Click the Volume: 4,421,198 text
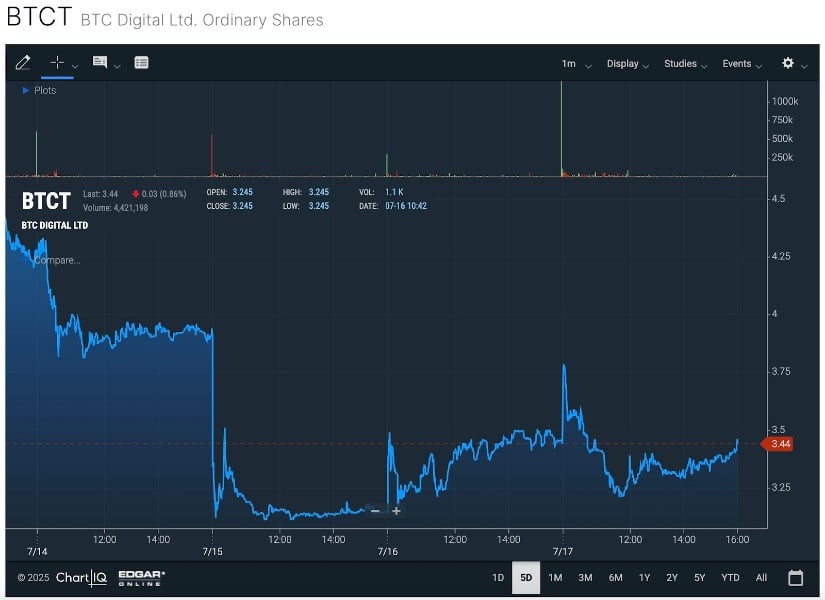 [115, 207]
